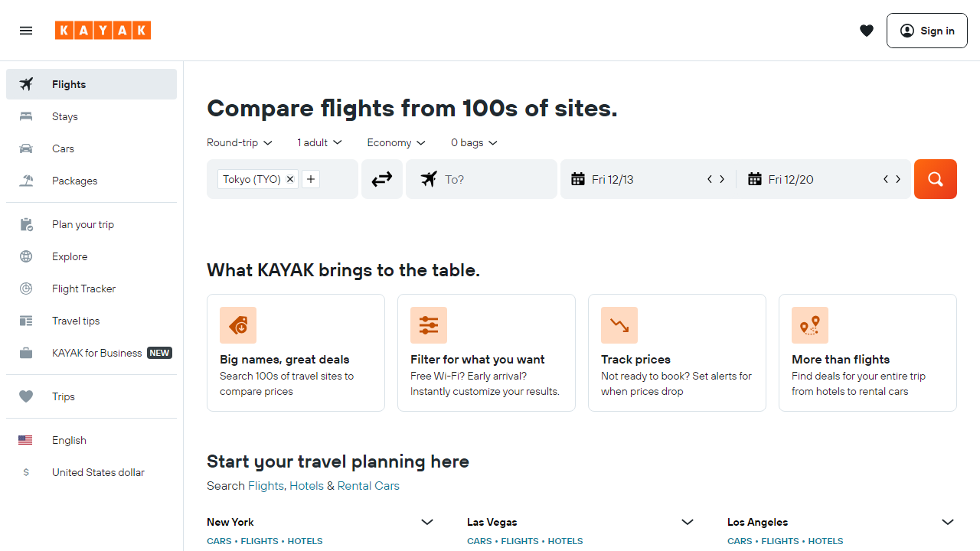Screen dimensions: 980x551
Task: Remove Tokyo (TYO) from origin field
Action: [x=290, y=179]
